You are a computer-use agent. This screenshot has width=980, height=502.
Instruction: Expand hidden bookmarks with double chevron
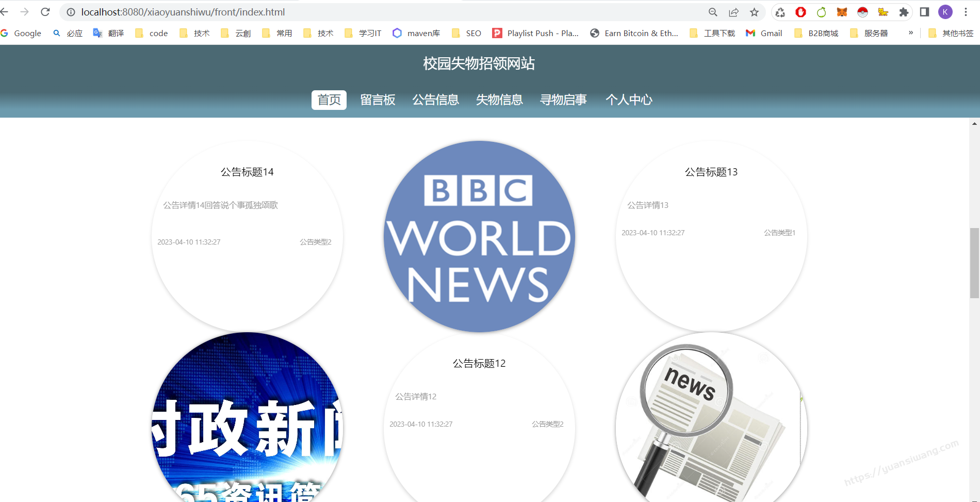(910, 33)
